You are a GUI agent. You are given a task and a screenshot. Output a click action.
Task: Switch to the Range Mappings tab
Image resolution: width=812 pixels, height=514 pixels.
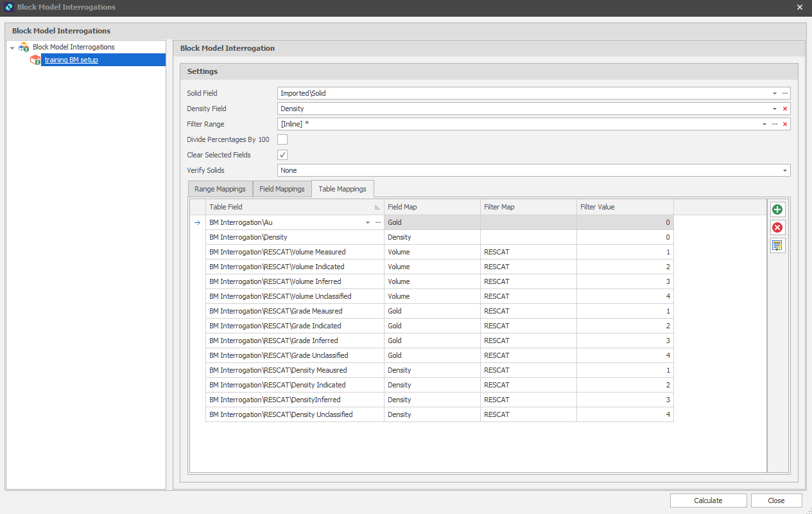coord(220,189)
